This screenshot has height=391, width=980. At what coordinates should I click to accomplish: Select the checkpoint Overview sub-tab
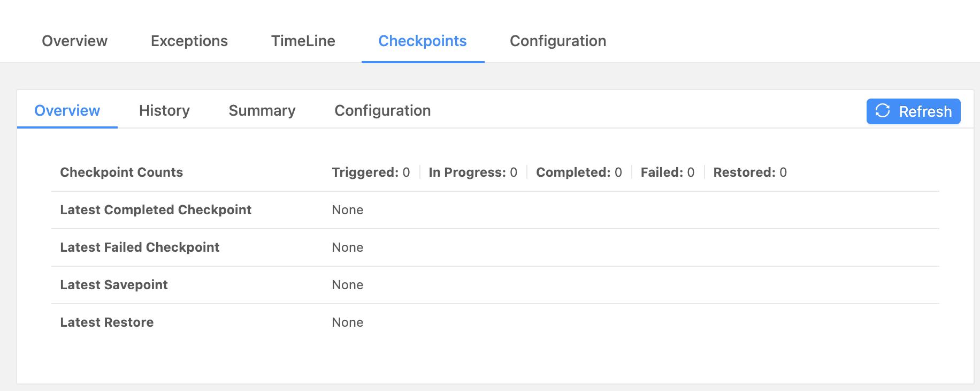tap(67, 110)
